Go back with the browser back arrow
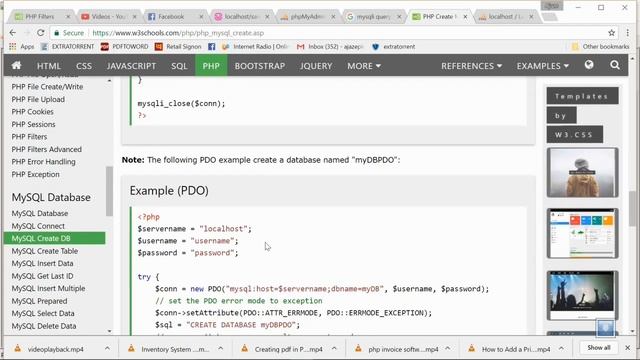 pos(13,33)
